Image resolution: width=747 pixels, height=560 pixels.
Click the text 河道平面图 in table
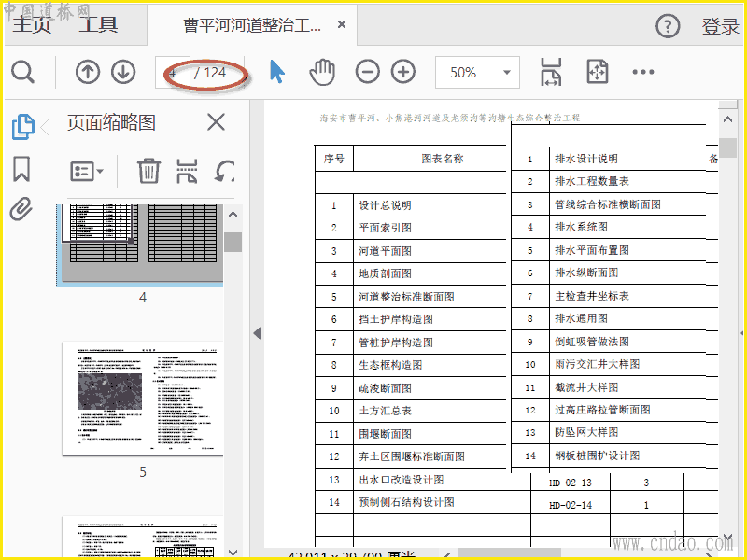point(385,251)
